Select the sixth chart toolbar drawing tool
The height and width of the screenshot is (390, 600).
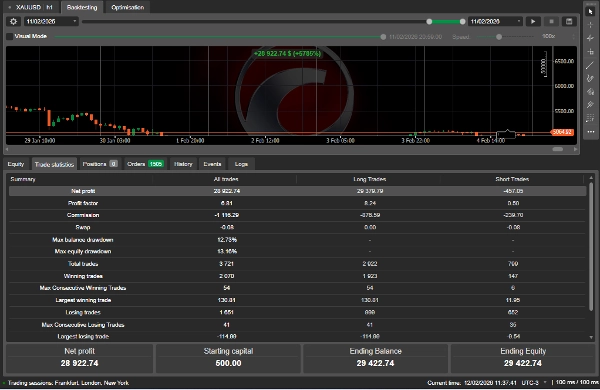click(x=590, y=78)
